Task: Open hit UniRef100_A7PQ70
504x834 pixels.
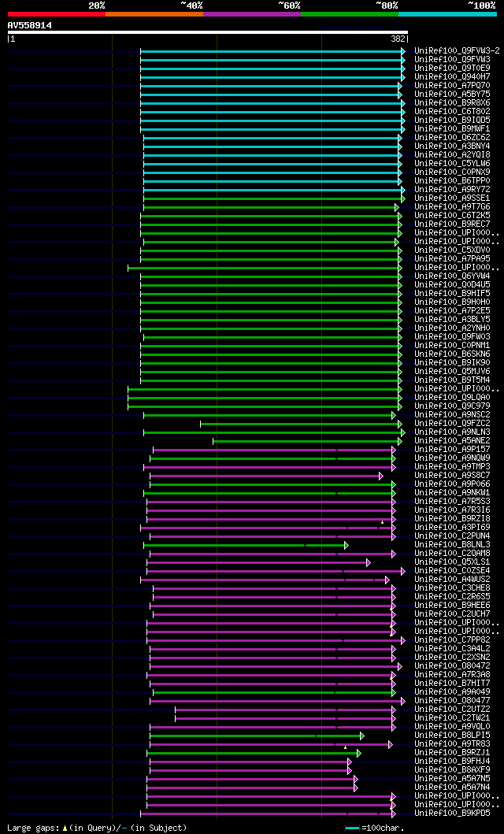Action: click(453, 86)
